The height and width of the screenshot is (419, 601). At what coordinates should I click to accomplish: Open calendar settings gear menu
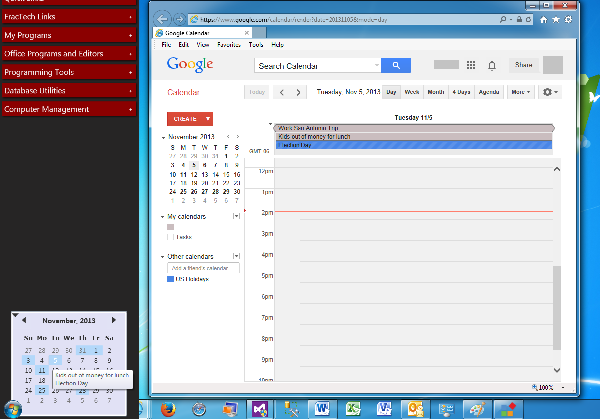550,92
